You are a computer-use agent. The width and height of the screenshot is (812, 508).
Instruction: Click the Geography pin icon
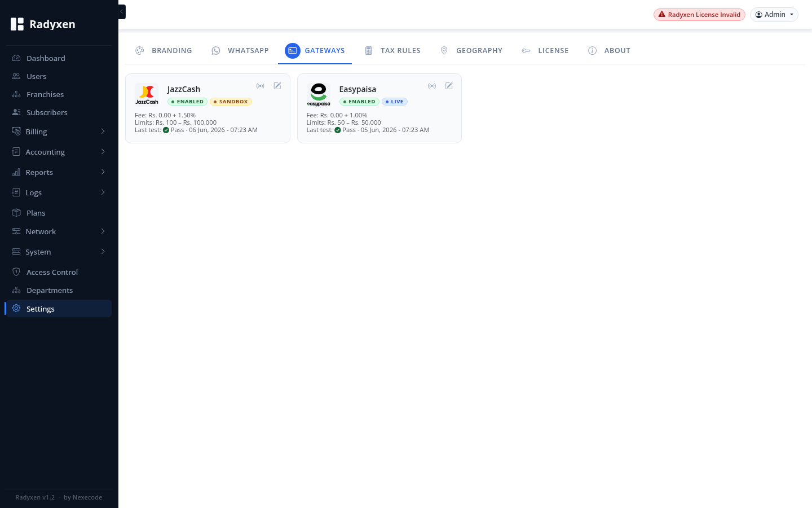[444, 51]
